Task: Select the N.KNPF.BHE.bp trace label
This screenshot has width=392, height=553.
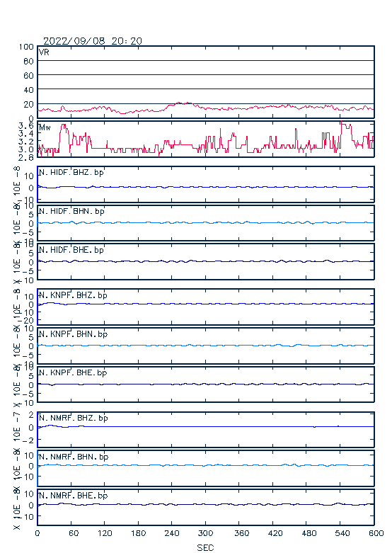Action: coord(73,372)
